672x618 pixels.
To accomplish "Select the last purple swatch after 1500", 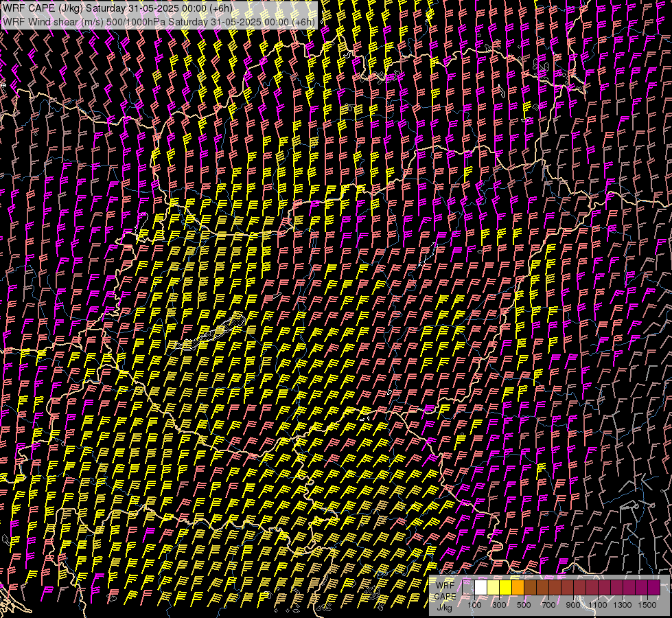I will [x=654, y=587].
